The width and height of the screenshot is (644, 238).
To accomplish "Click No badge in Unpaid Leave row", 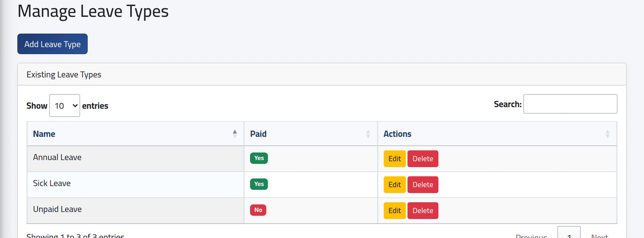I will click(258, 210).
